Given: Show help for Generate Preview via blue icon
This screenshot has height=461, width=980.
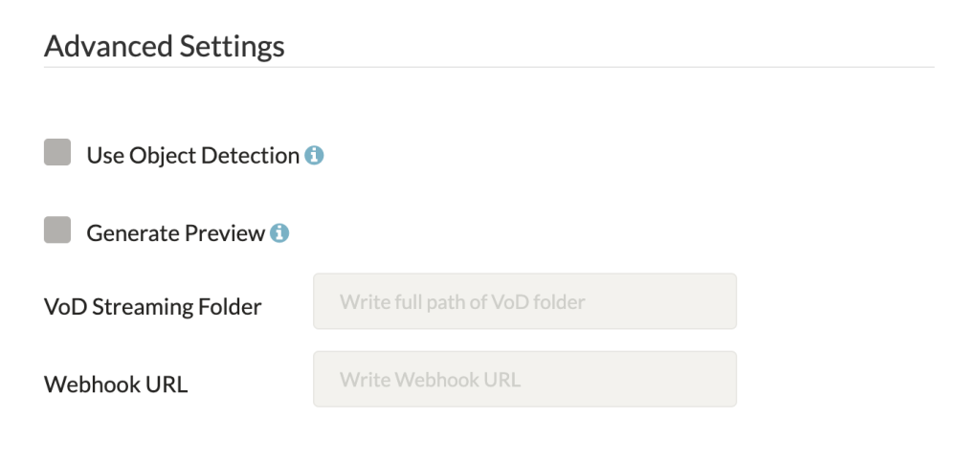Looking at the screenshot, I should click(x=279, y=233).
